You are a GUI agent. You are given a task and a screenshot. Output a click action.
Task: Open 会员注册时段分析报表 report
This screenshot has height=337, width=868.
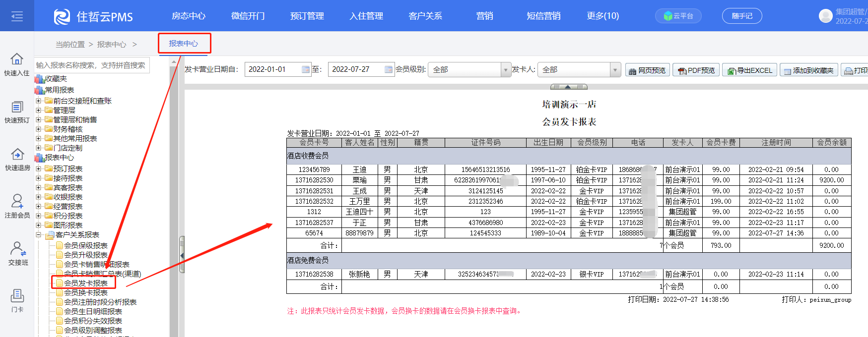(100, 302)
